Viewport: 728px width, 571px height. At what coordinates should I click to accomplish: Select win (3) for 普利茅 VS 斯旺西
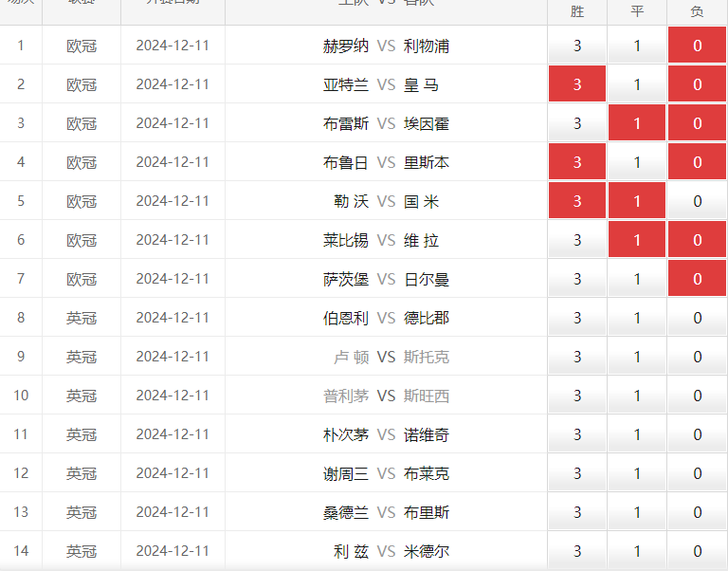tap(577, 396)
